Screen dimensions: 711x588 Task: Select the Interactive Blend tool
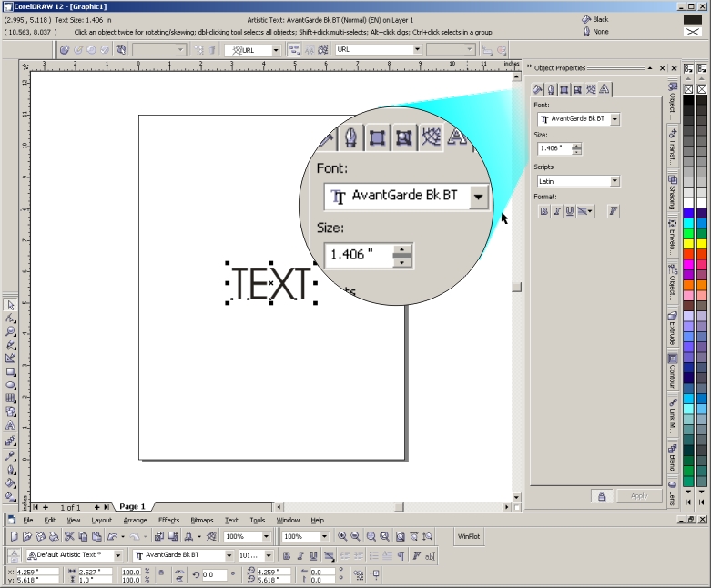pyautogui.click(x=10, y=441)
